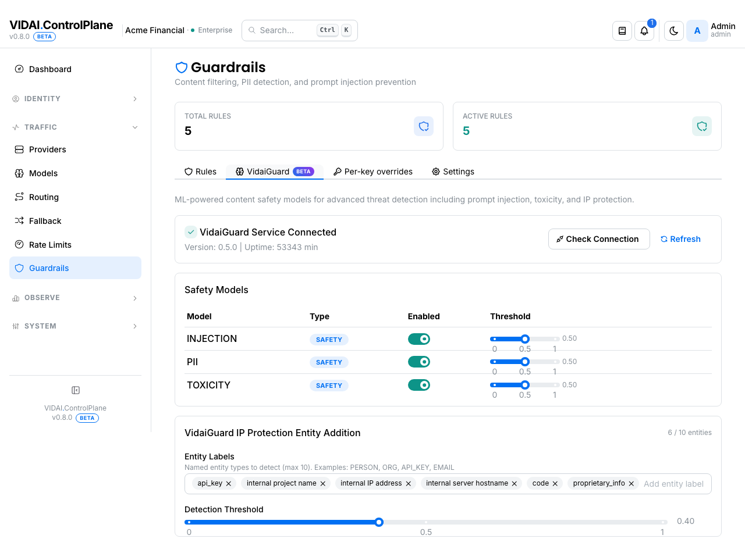Remove the internal IP address label
This screenshot has width=745, height=560.
click(x=409, y=484)
